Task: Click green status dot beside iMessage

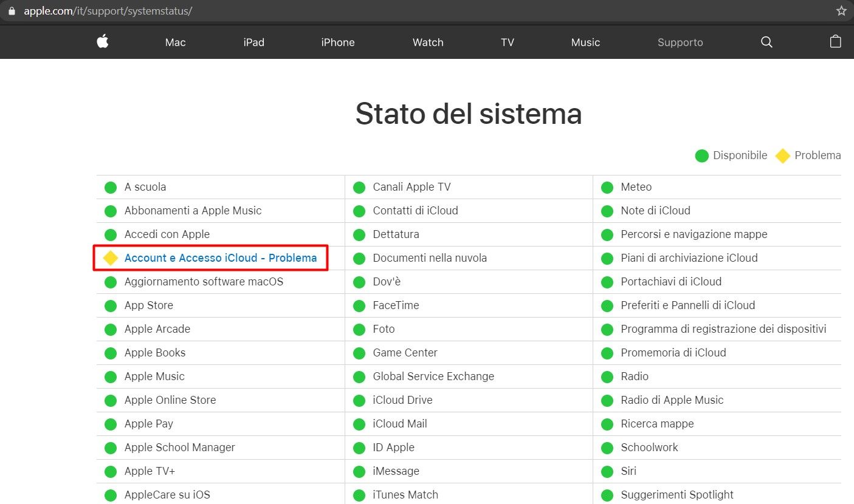Action: 359,471
